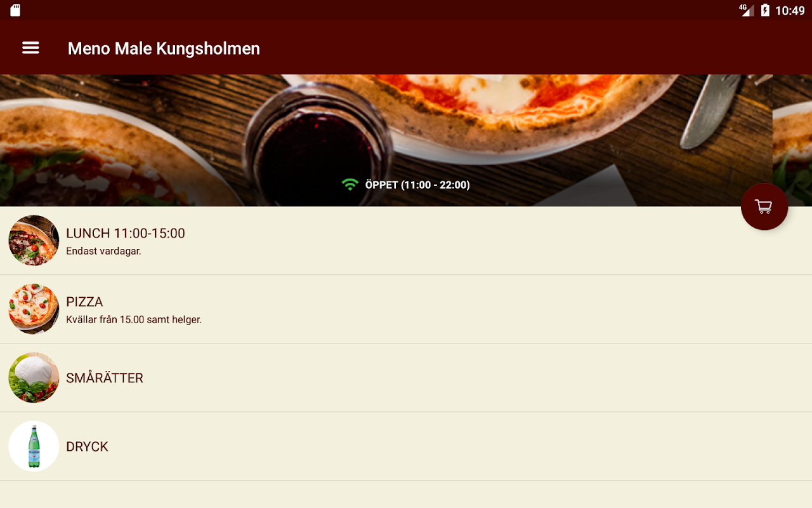Screen dimensions: 812x508
Task: Tap the 'Endast vardagar.' subtitle
Action: pos(103,251)
